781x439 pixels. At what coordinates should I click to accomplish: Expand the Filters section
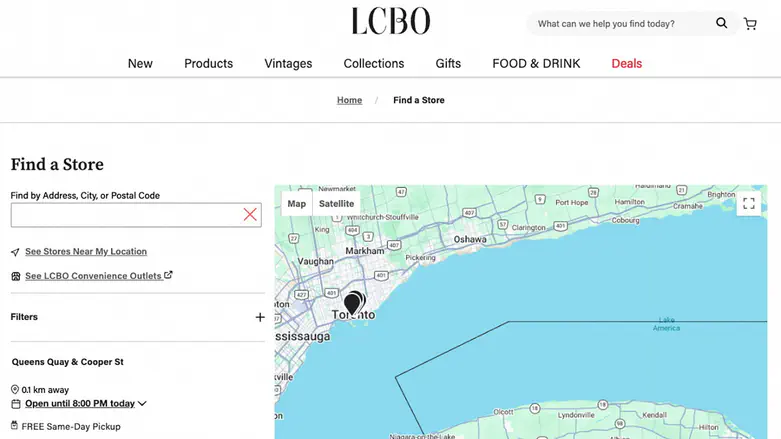(137, 317)
